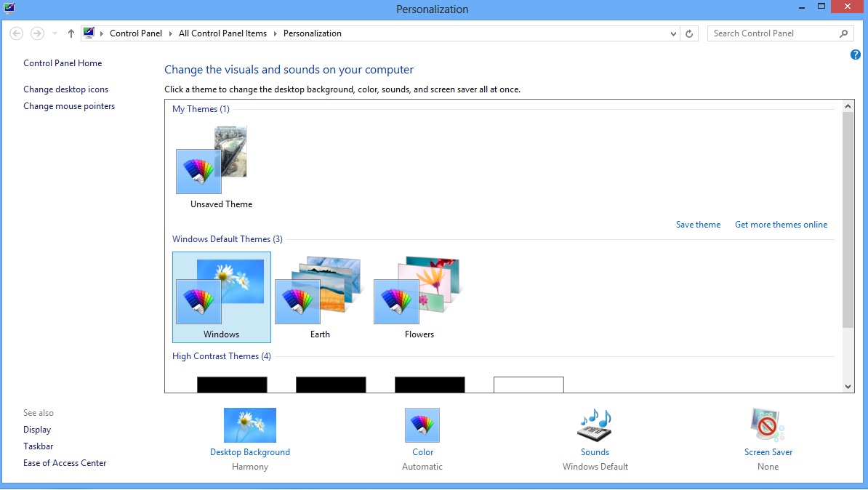Click Get more themes online link

pyautogui.click(x=781, y=224)
